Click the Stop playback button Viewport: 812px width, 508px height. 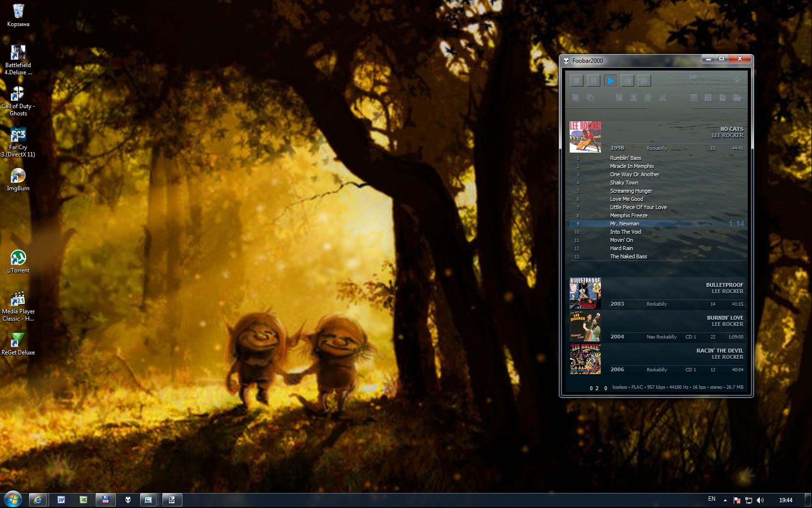click(576, 81)
